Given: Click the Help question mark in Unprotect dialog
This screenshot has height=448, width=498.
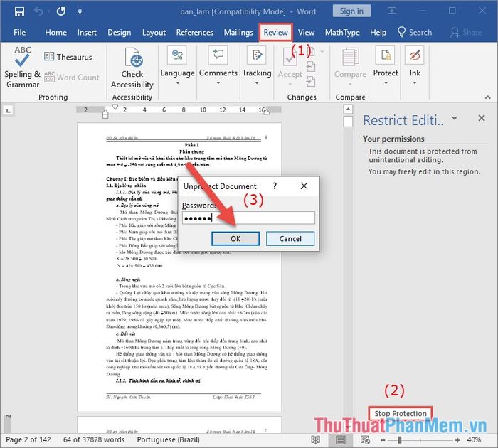Looking at the screenshot, I should click(x=275, y=186).
